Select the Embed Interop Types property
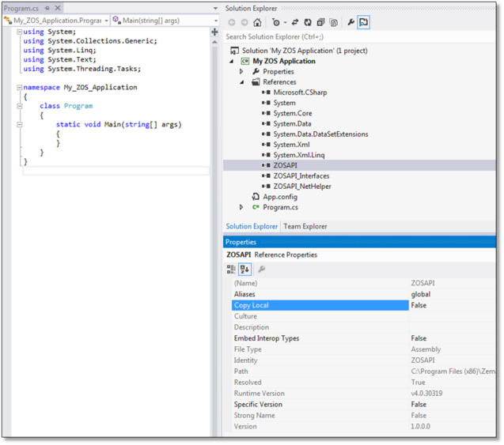The width and height of the screenshot is (504, 445). (x=267, y=338)
